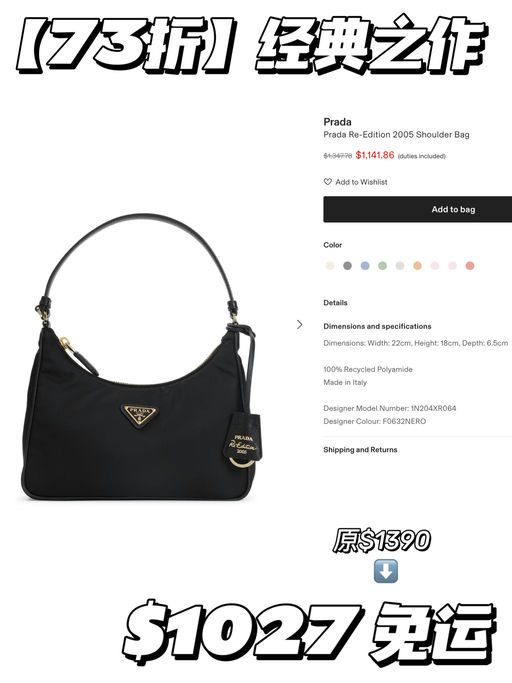Click the blue down-arrow emoji
This screenshot has height=683, width=512.
[386, 571]
